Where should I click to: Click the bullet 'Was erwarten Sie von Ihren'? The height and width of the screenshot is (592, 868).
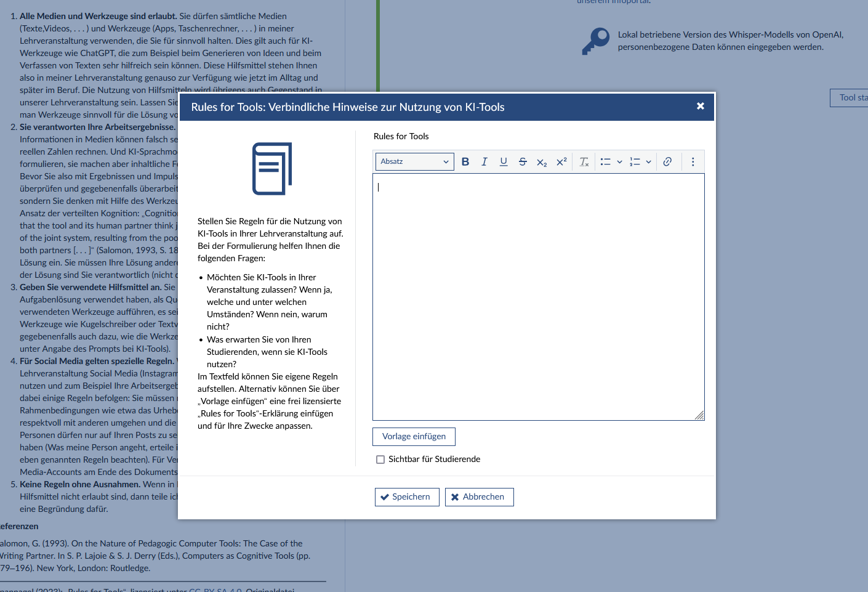click(268, 352)
